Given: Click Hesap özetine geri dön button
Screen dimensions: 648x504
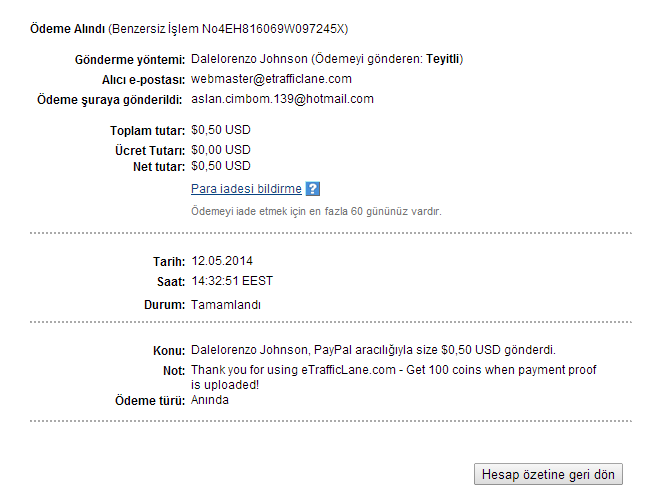Looking at the screenshot, I should (x=548, y=474).
